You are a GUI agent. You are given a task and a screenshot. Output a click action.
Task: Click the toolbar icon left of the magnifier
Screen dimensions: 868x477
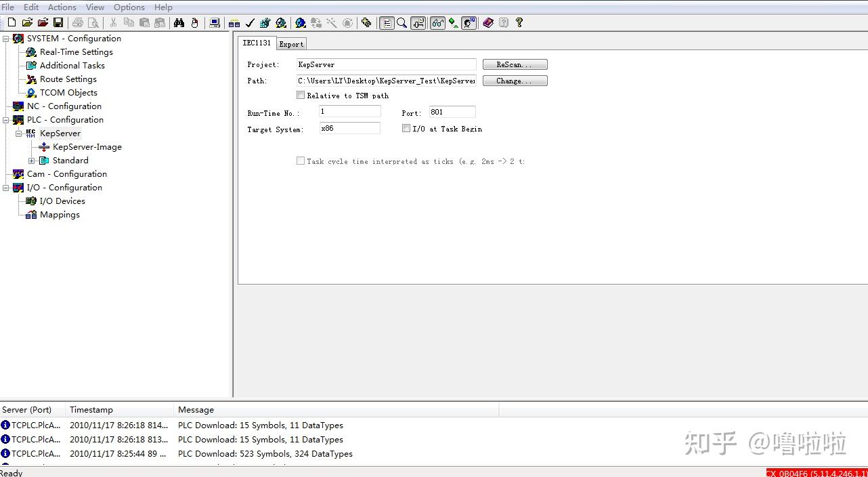tap(387, 22)
